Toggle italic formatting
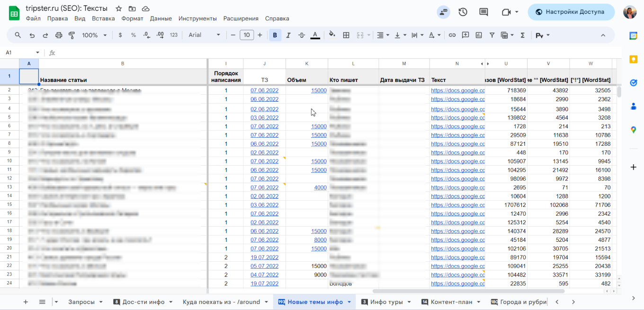 [288, 35]
